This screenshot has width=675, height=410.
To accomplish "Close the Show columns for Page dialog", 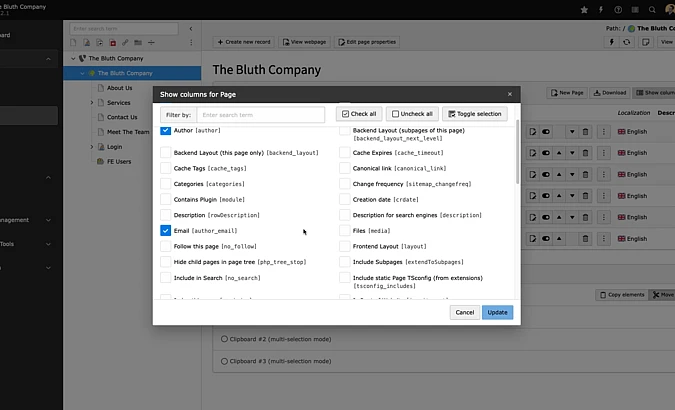I will coord(509,94).
